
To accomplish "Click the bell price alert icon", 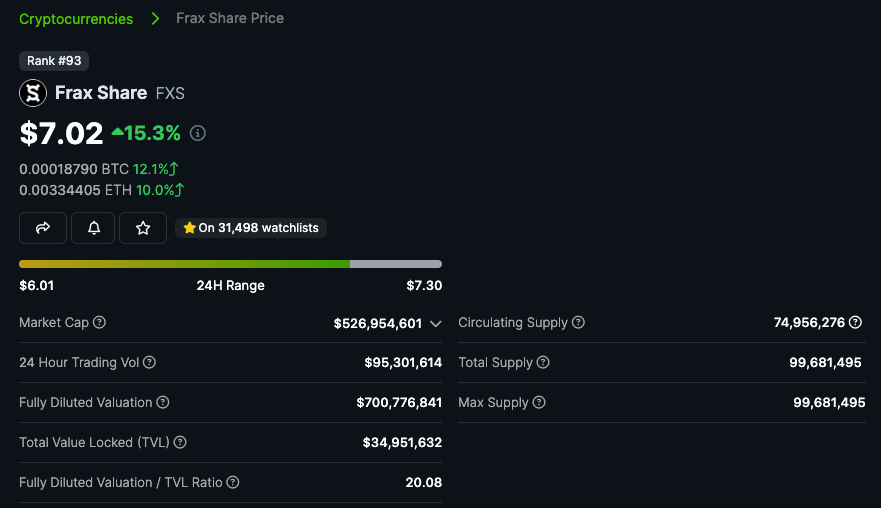I will point(93,228).
